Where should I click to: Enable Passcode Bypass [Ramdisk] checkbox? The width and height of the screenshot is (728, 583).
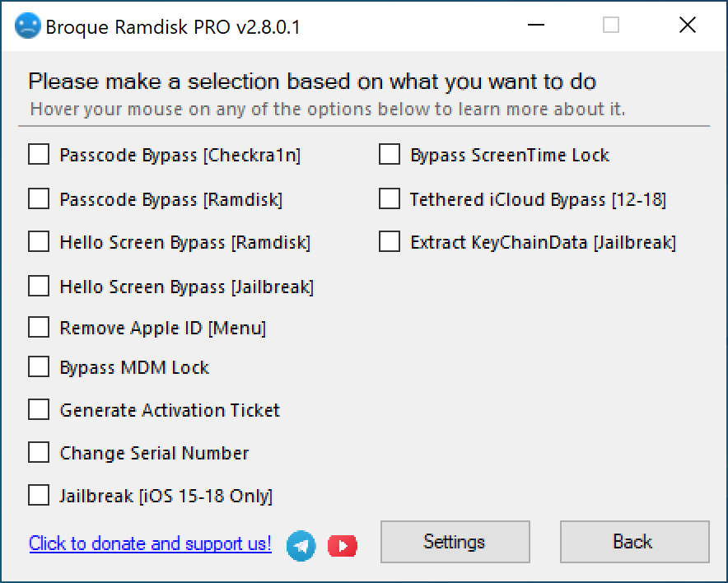39,198
